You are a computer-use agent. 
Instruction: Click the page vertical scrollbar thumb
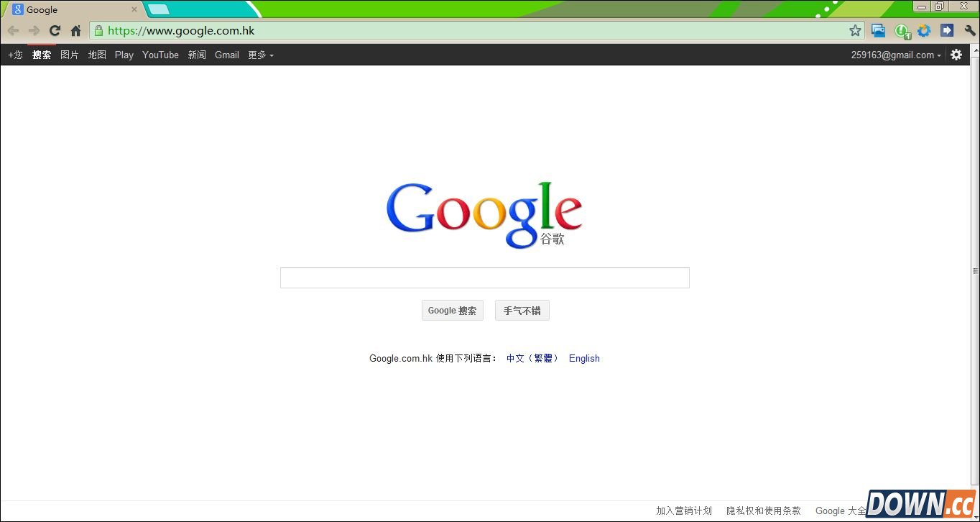(975, 271)
